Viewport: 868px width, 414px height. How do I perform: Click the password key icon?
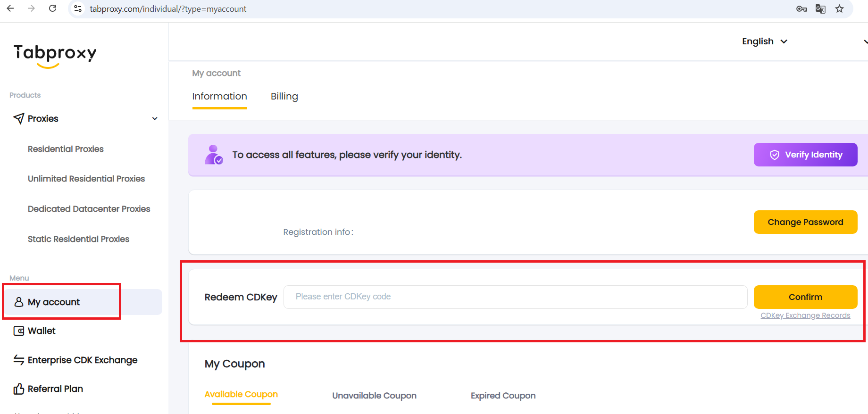pyautogui.click(x=801, y=9)
